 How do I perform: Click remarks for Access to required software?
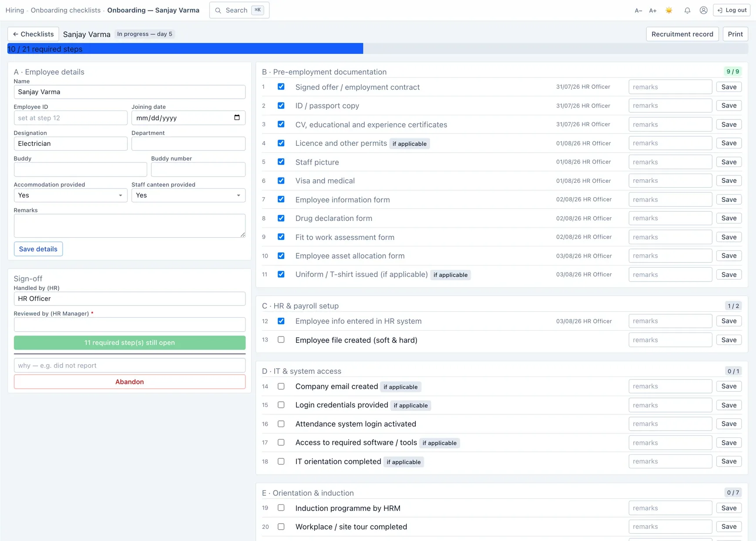670,443
